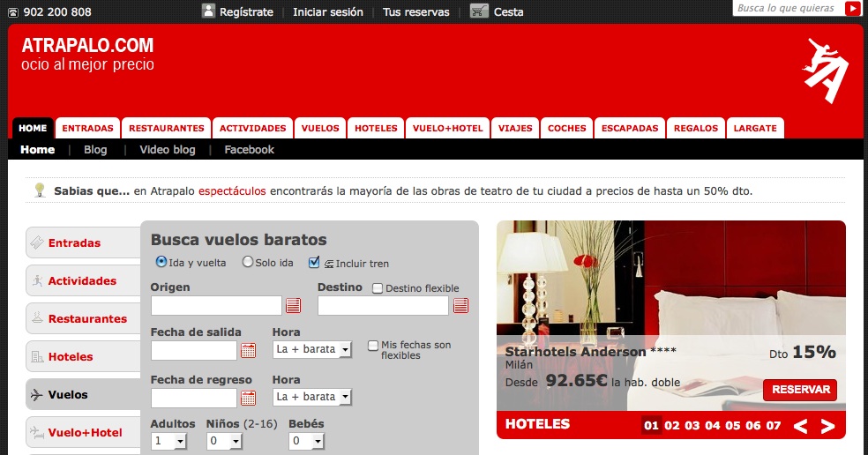Open the Fecha de regreso calendar icon

[248, 398]
